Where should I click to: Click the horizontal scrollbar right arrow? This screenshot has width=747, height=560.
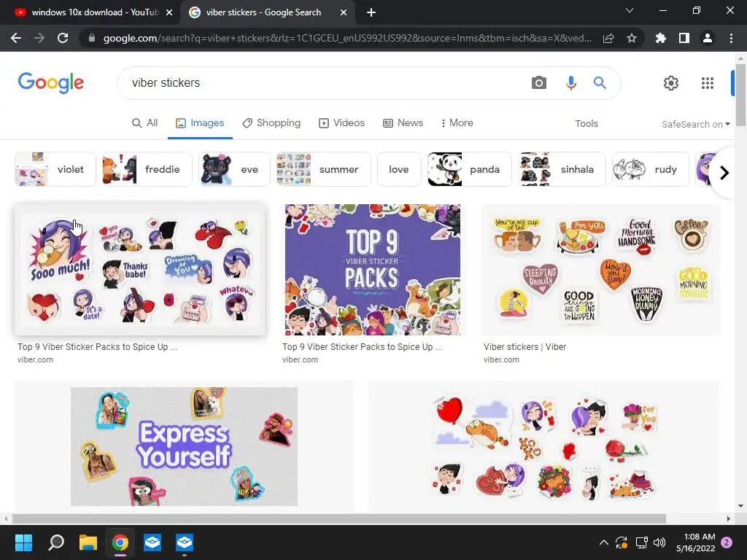[729, 518]
